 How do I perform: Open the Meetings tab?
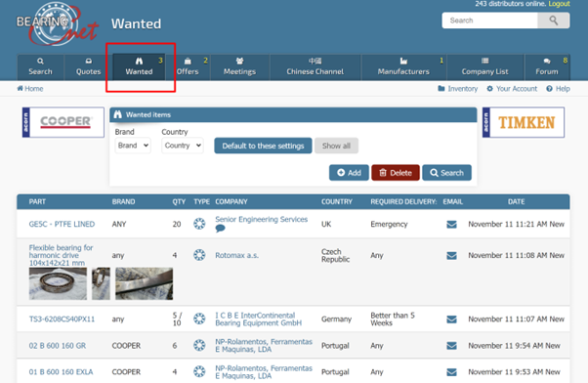[239, 67]
